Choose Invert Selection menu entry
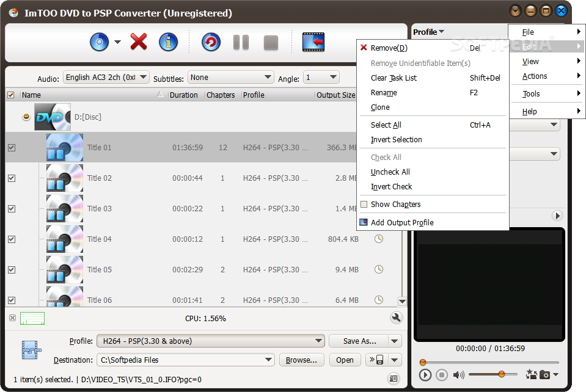Screen dimensions: 586x392 [433, 140]
